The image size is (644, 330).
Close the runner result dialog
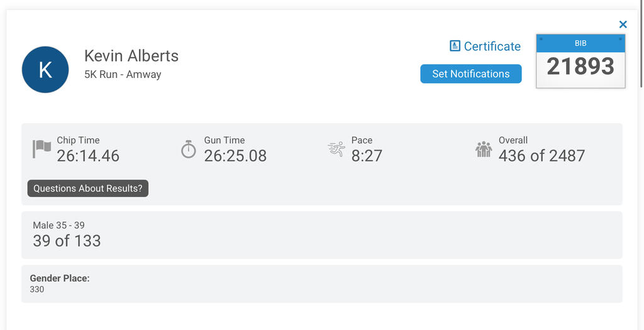click(x=623, y=25)
